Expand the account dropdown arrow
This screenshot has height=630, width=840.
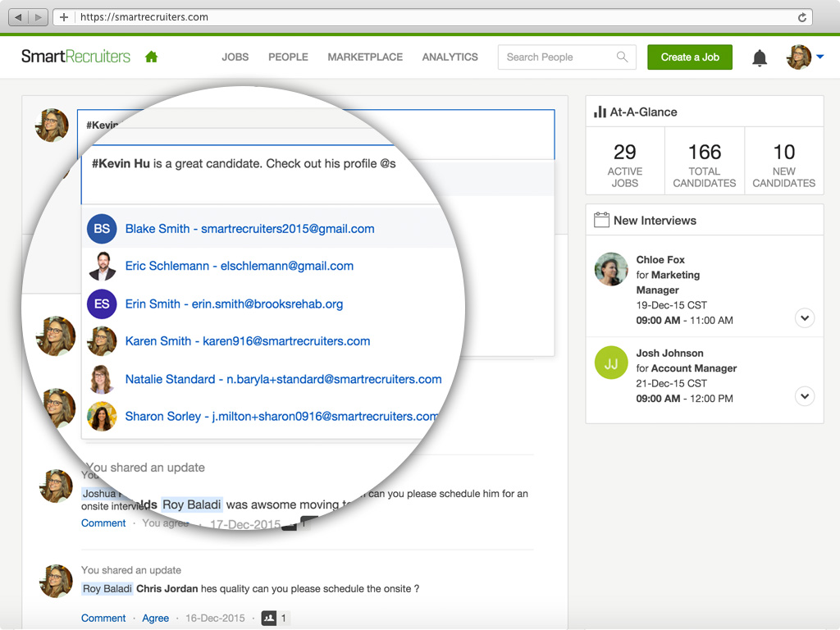820,57
